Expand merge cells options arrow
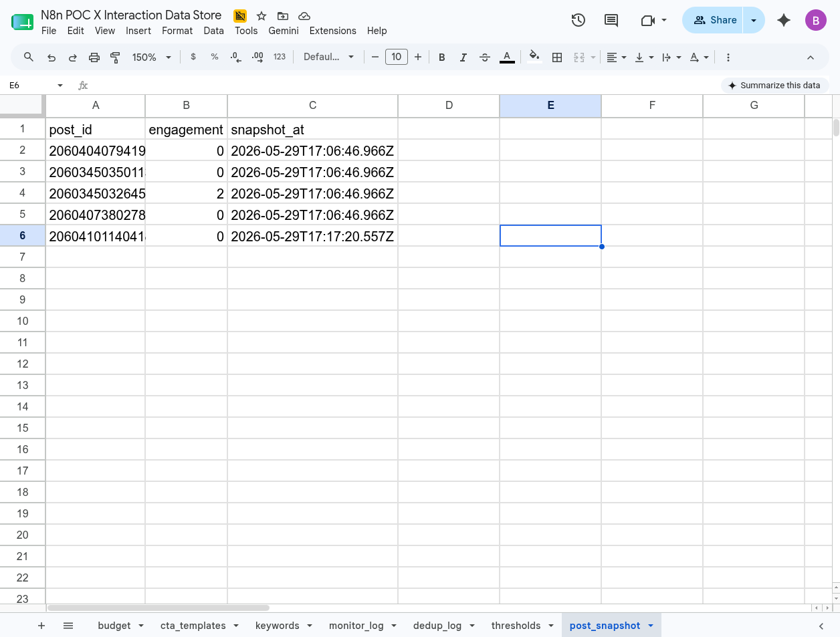 tap(593, 57)
